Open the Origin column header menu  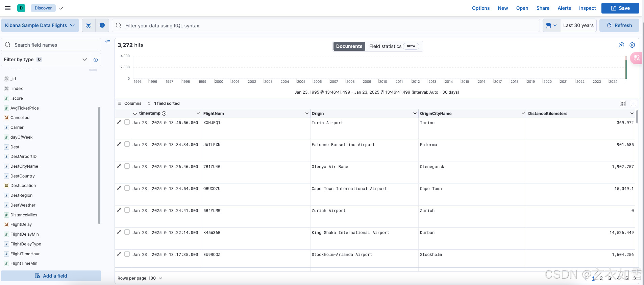pyautogui.click(x=415, y=113)
